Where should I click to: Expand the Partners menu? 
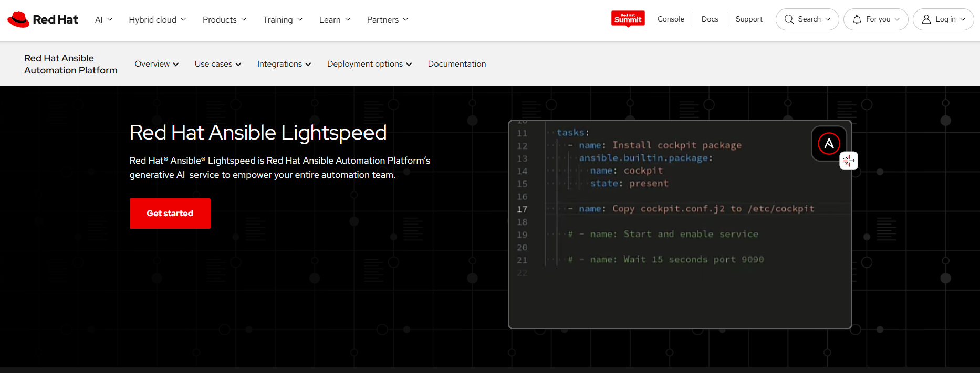[x=387, y=19]
